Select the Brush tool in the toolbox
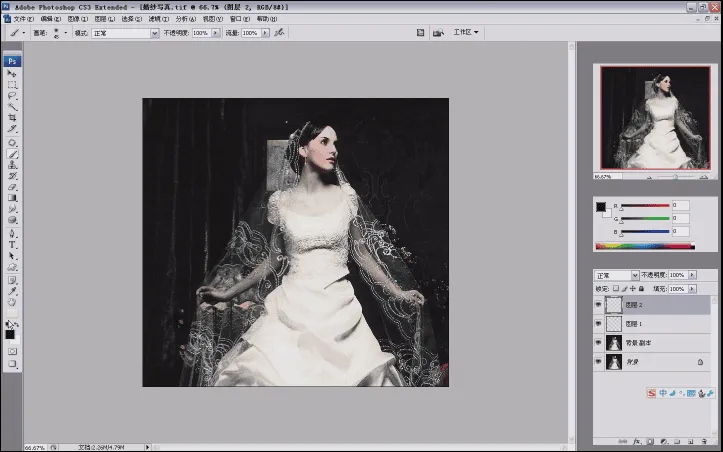Image resolution: width=723 pixels, height=452 pixels. pos(12,153)
